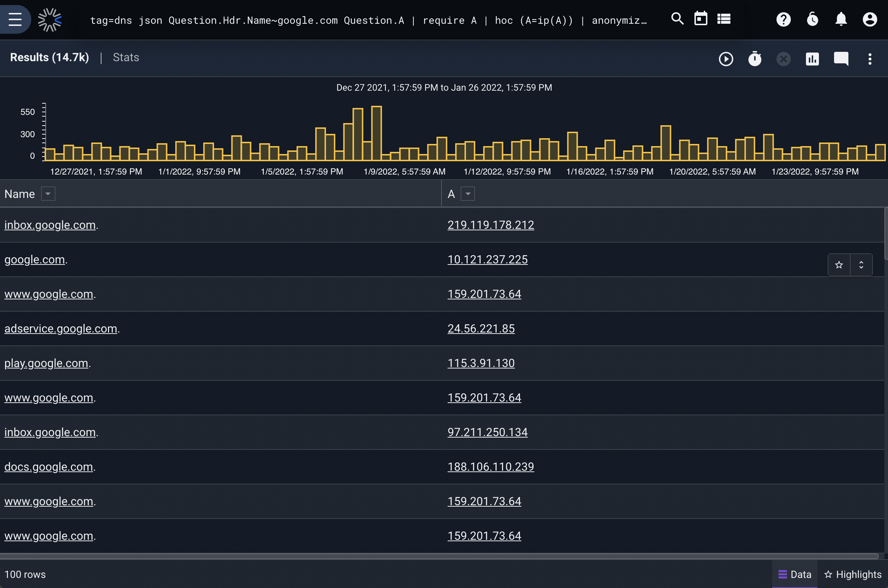Click the tallest histogram bar
This screenshot has height=588, width=888.
tap(376, 133)
